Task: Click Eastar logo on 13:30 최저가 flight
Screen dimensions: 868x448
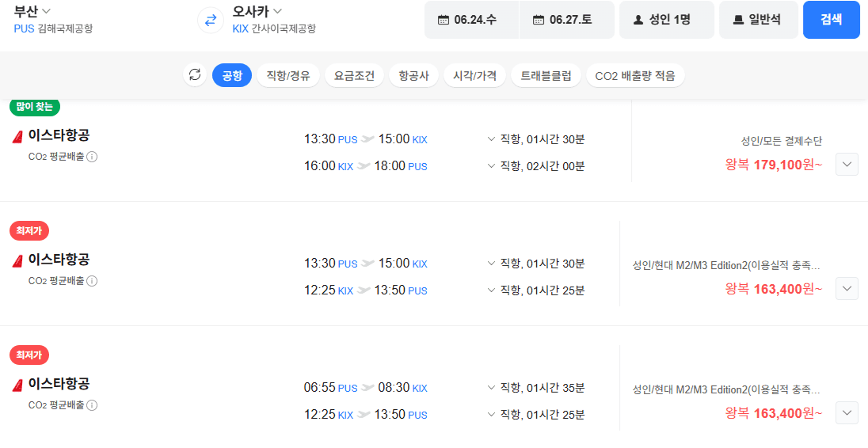Action: pyautogui.click(x=17, y=261)
